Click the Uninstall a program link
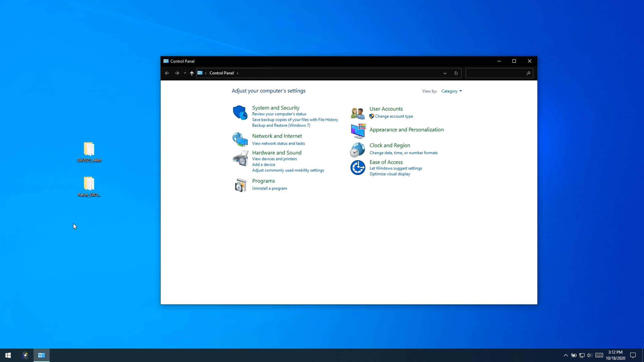The image size is (644, 362). pos(269,189)
